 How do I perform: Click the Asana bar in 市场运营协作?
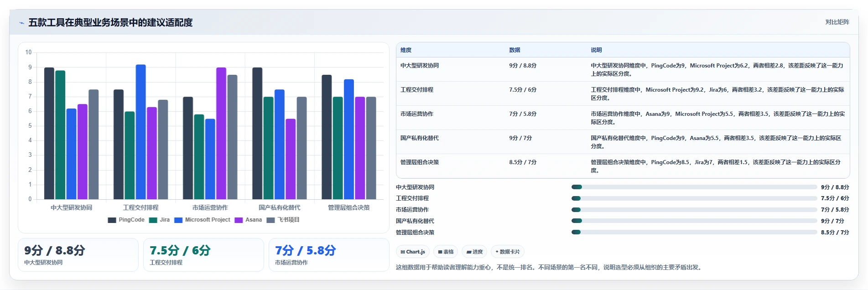[x=221, y=134]
